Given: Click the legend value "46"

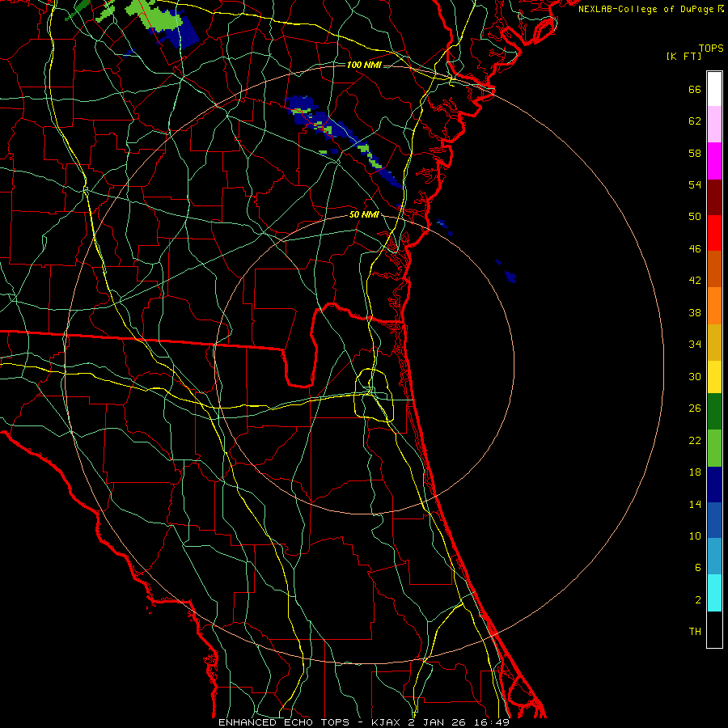Looking at the screenshot, I should [x=695, y=249].
